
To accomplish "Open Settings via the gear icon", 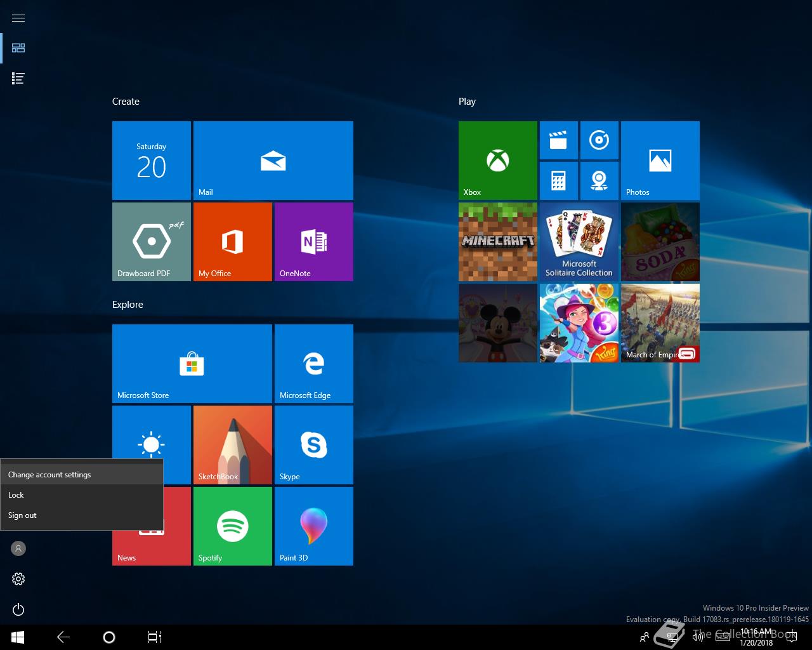I will pos(18,579).
